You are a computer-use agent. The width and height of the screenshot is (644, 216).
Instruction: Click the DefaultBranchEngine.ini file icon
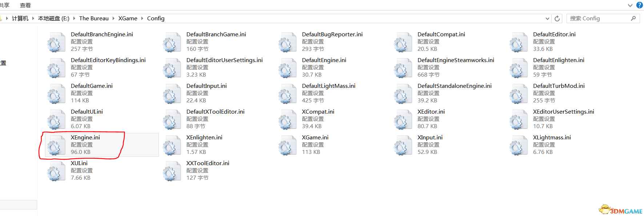pos(56,42)
